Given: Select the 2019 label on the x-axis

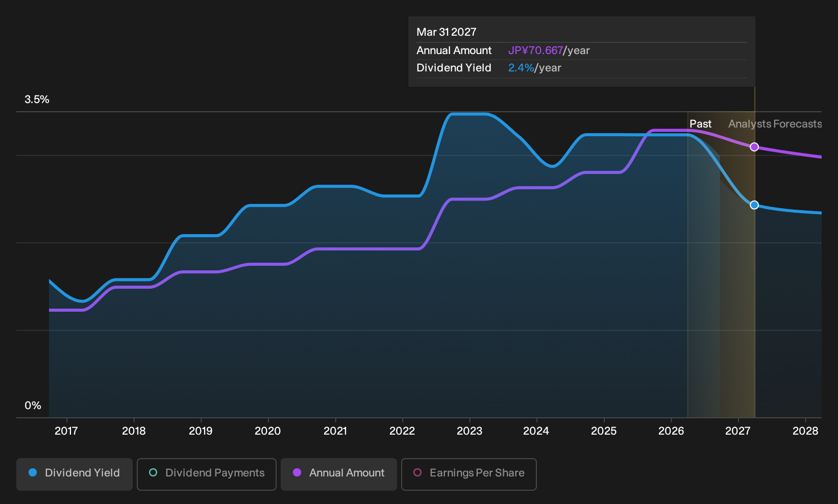Looking at the screenshot, I should (x=201, y=431).
